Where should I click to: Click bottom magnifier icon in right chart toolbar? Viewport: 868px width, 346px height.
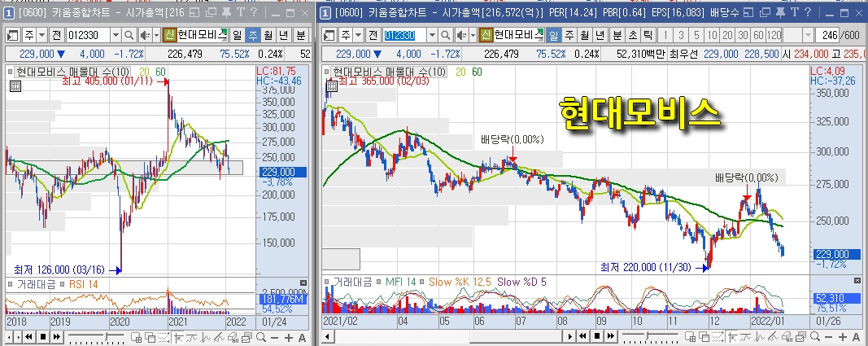815,337
